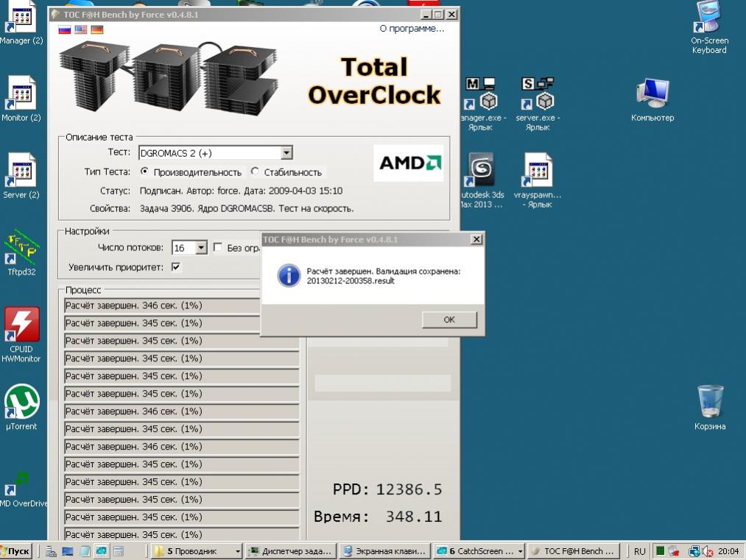Confirm the dialog with OK
The image size is (746, 560).
coord(449,319)
